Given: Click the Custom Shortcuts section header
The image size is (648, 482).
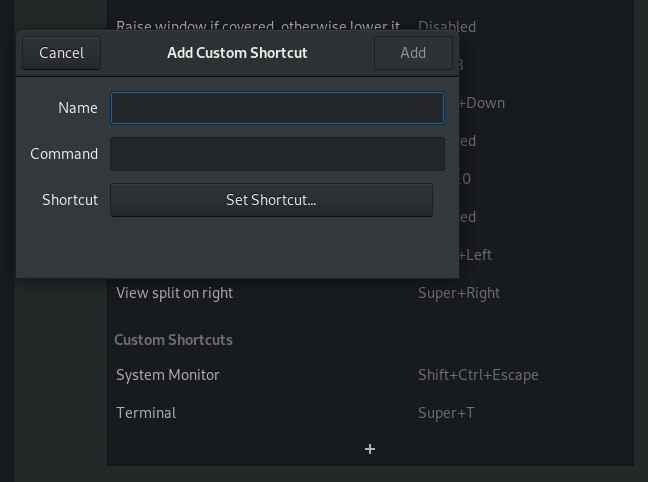Looking at the screenshot, I should pyautogui.click(x=173, y=340).
